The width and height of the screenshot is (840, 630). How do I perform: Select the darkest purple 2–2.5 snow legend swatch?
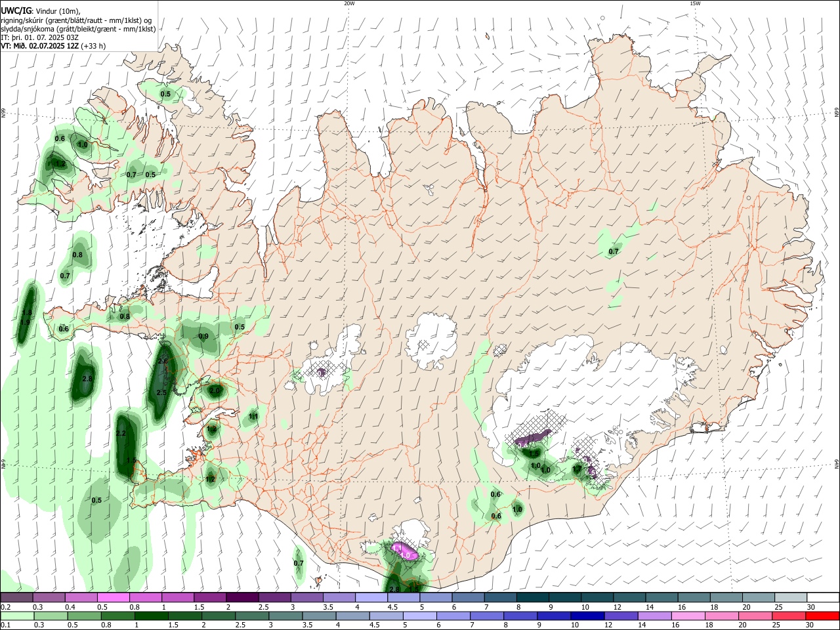242,598
